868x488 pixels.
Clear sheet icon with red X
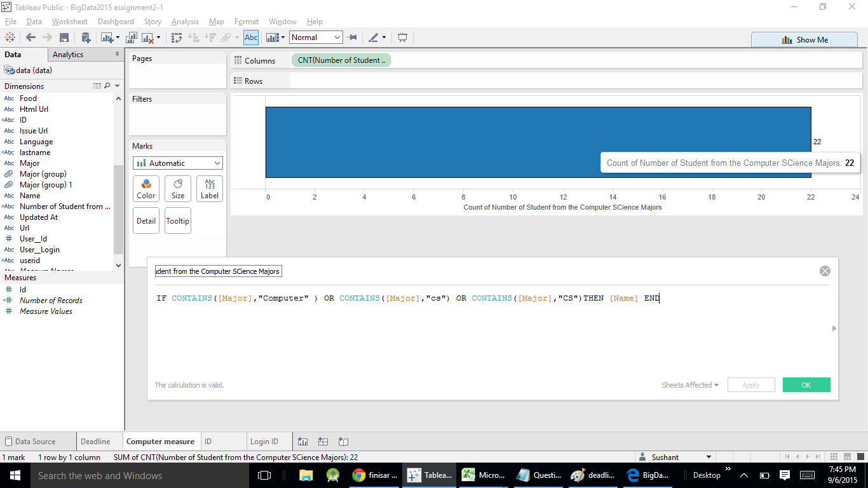(x=148, y=37)
